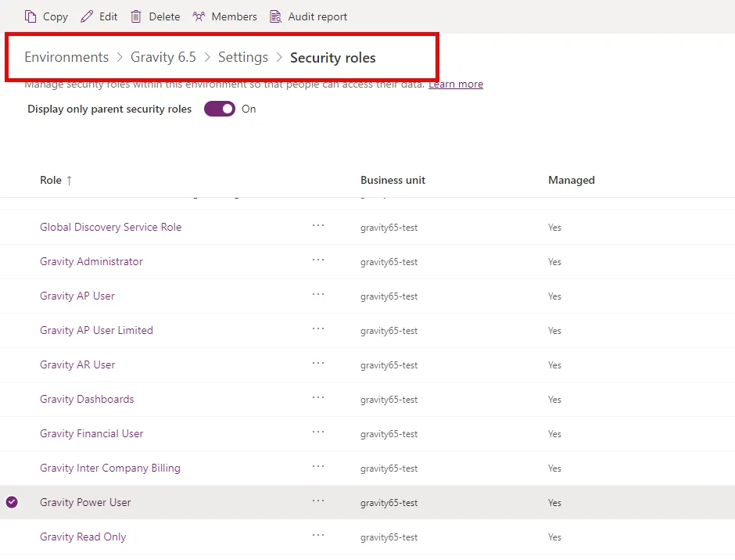Open the Gravity Read Only role
Screen dimensions: 735x560
83,537
